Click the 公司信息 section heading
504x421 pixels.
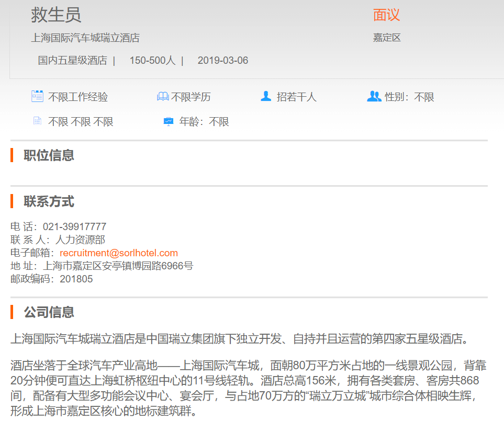[x=49, y=312]
